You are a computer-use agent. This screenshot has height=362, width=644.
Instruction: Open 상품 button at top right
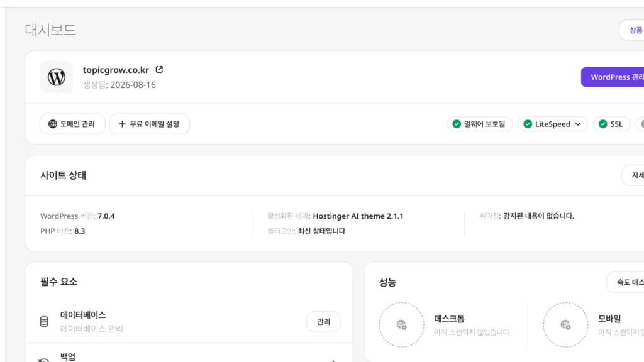[x=631, y=30]
